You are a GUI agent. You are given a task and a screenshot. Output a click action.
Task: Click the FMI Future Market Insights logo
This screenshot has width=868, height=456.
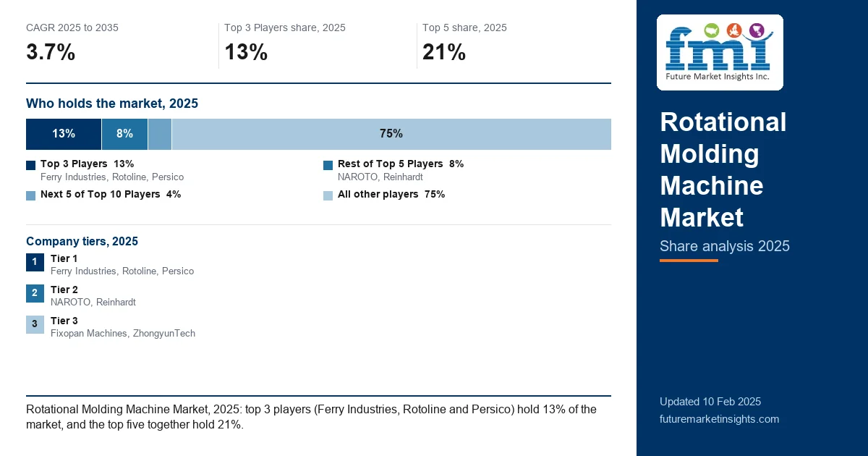pyautogui.click(x=720, y=52)
